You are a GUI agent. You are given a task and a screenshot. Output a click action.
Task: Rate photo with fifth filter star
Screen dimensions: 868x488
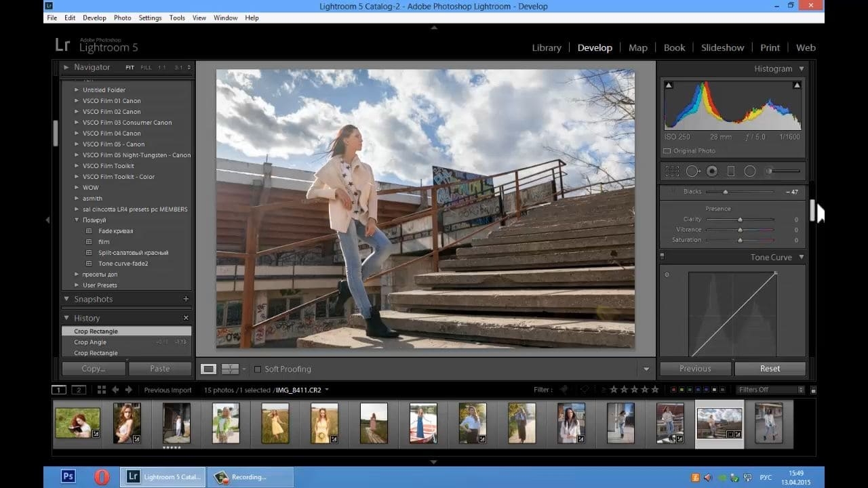pyautogui.click(x=655, y=390)
